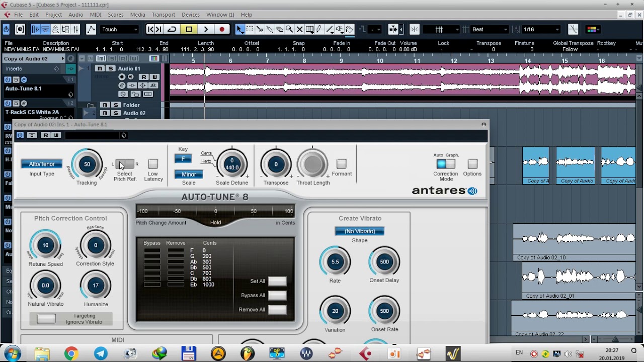Select the Zoom magnifier tool
Screen dimensions: 644x362
[x=289, y=29]
